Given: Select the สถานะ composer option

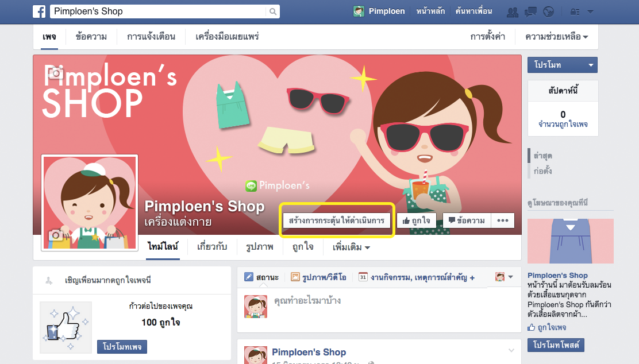Looking at the screenshot, I should [261, 277].
